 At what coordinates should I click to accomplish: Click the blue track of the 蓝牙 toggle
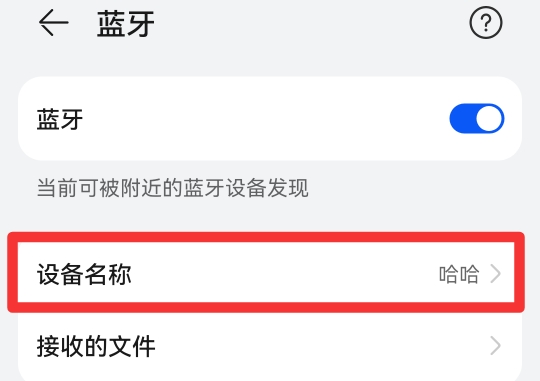click(462, 119)
